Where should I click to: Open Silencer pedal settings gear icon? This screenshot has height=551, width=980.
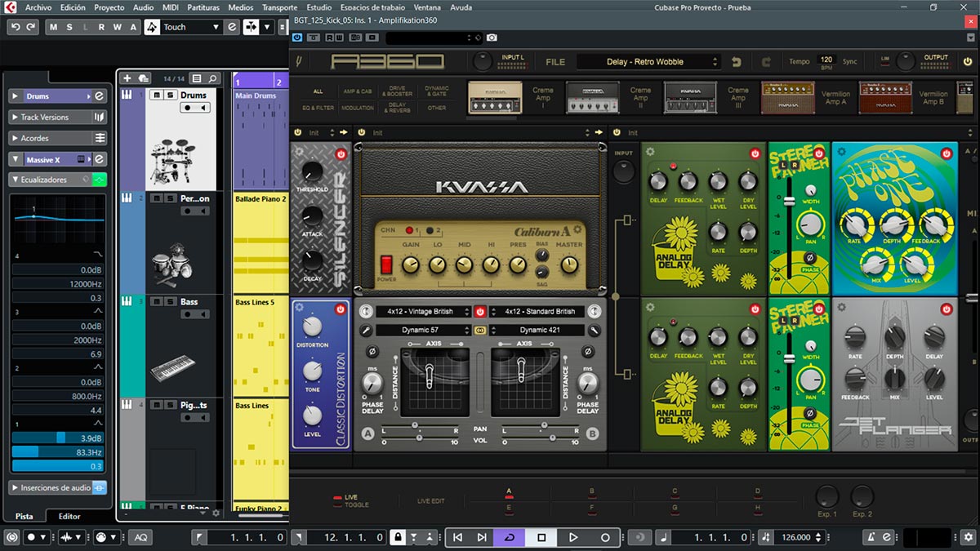[x=297, y=153]
